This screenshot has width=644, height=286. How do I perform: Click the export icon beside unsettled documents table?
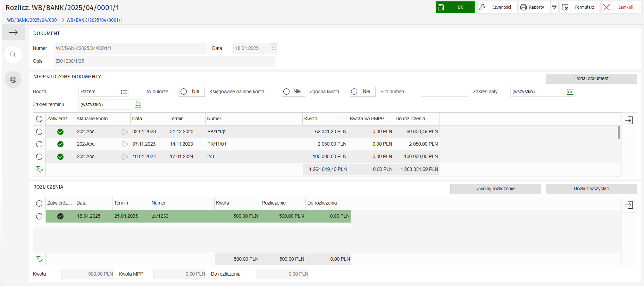(629, 120)
